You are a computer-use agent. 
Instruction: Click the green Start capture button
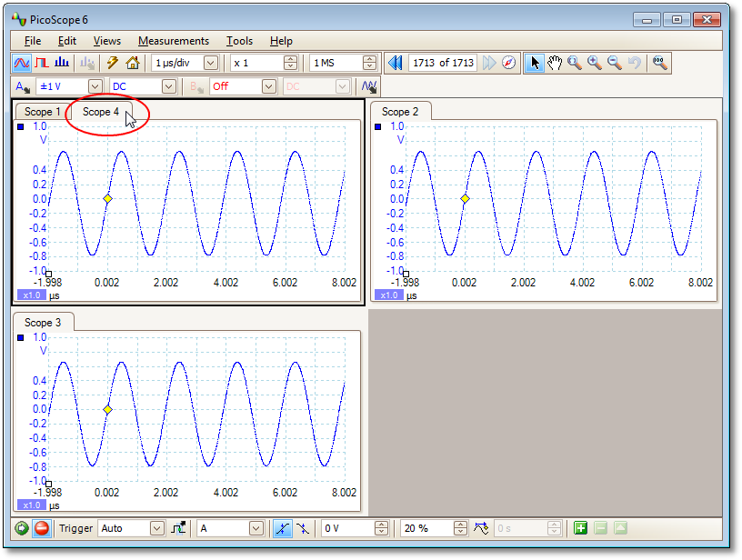tap(22, 528)
